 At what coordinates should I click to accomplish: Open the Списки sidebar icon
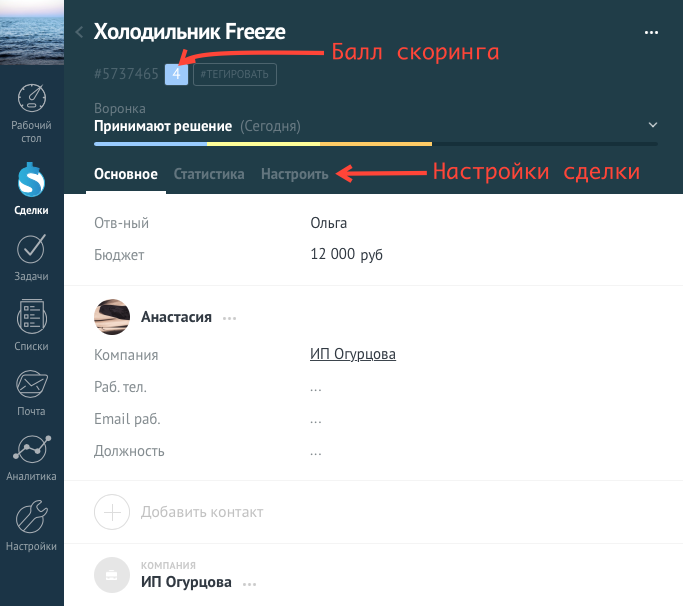[31, 317]
